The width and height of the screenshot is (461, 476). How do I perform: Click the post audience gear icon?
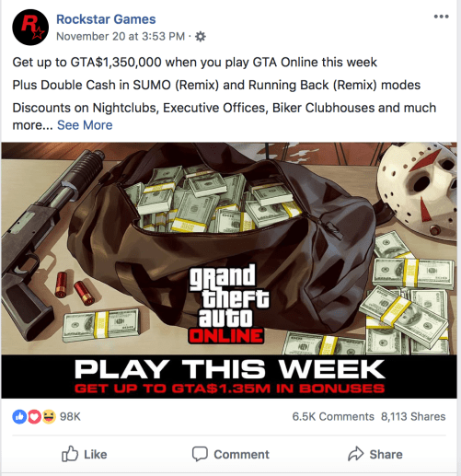coord(201,37)
